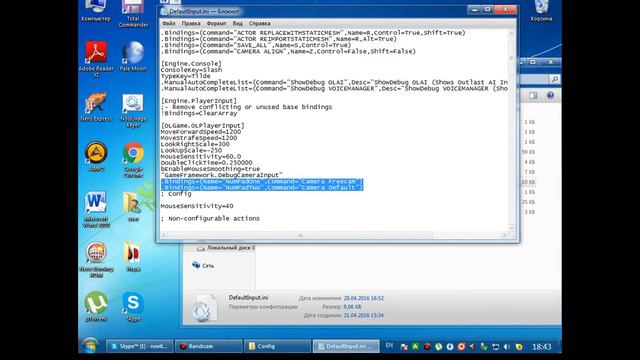Launch Pale Moon browser from desktop
This screenshot has width=640, height=360.
(133, 56)
